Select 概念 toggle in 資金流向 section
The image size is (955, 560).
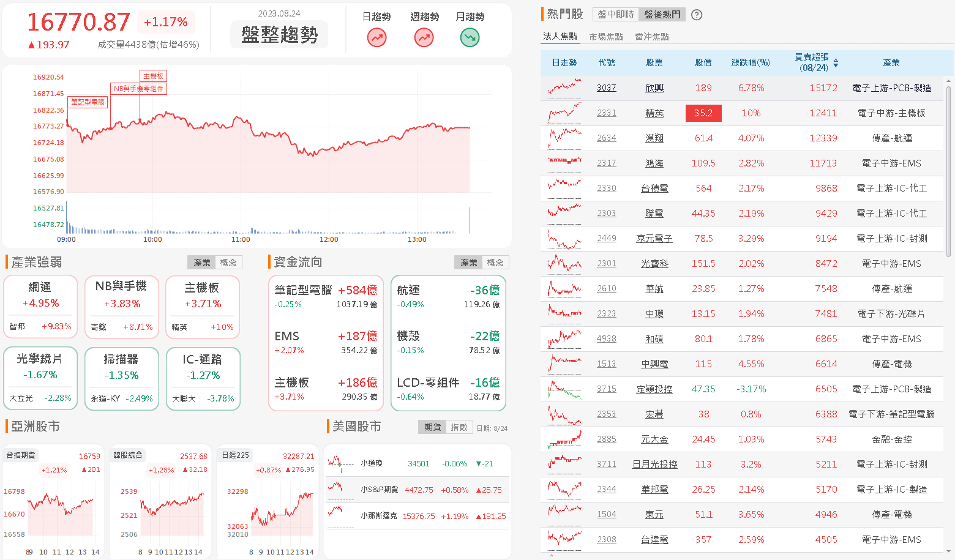click(495, 263)
